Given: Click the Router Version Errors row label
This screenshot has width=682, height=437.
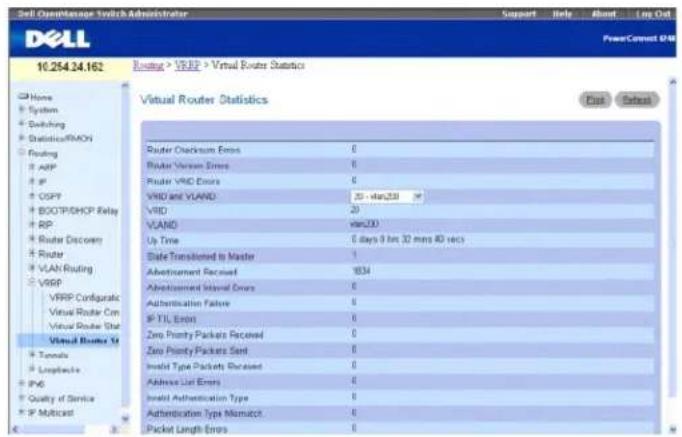Looking at the screenshot, I should (x=187, y=166).
